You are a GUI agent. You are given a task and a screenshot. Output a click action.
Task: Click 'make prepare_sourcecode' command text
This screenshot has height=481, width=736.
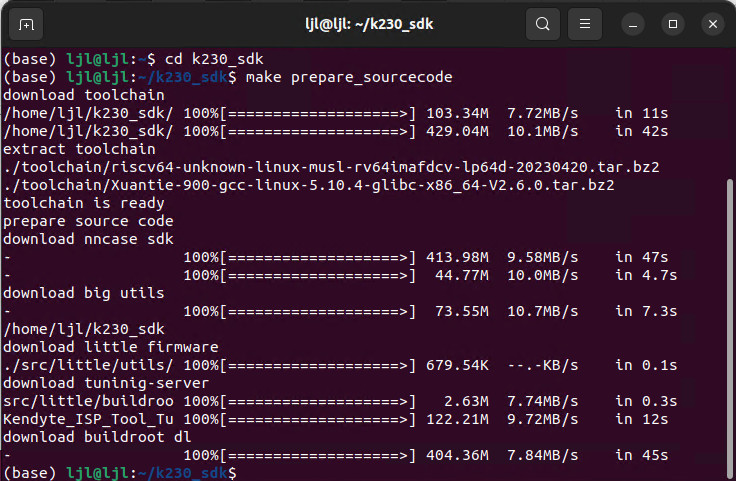pos(349,77)
